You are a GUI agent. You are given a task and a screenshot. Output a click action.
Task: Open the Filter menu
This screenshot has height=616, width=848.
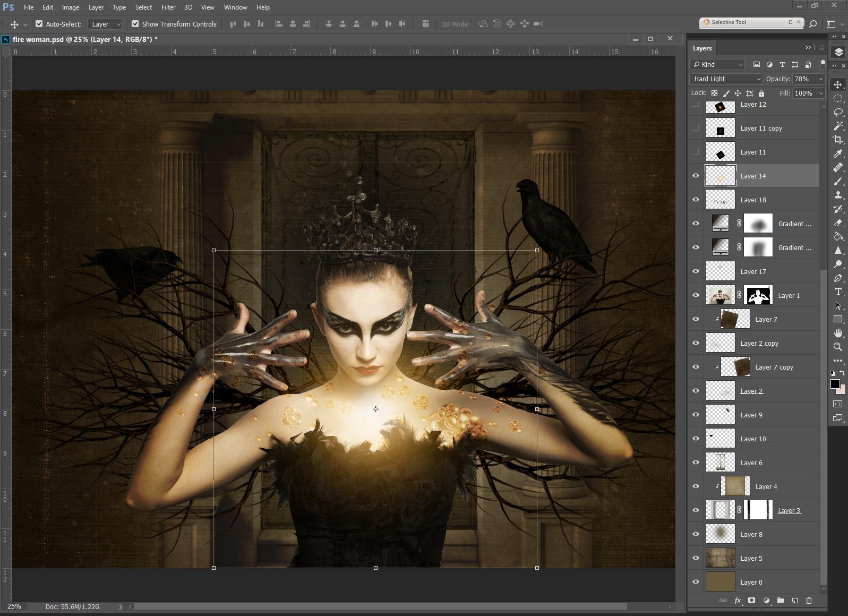coord(168,7)
